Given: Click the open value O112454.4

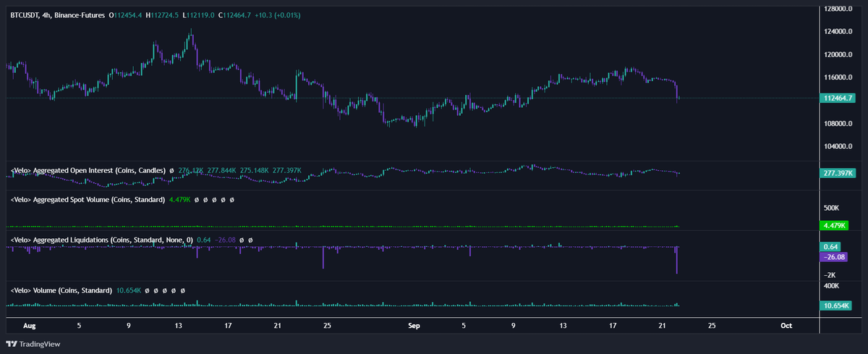Looking at the screenshot, I should pyautogui.click(x=125, y=15).
